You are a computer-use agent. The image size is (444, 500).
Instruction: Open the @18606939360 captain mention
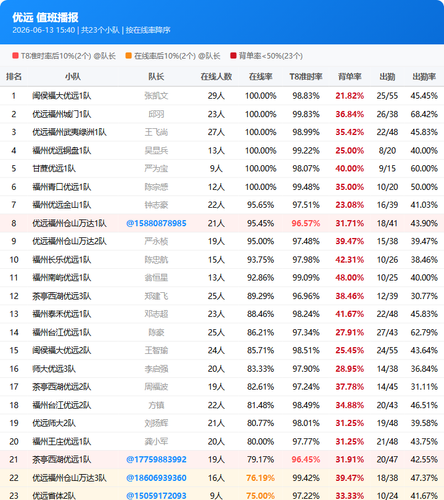(x=156, y=478)
